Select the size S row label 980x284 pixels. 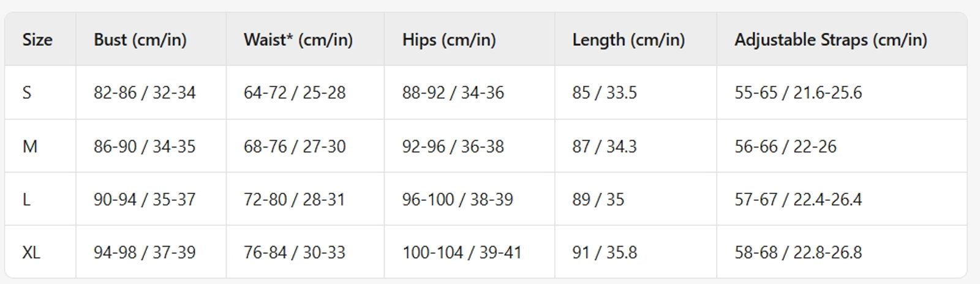(27, 93)
